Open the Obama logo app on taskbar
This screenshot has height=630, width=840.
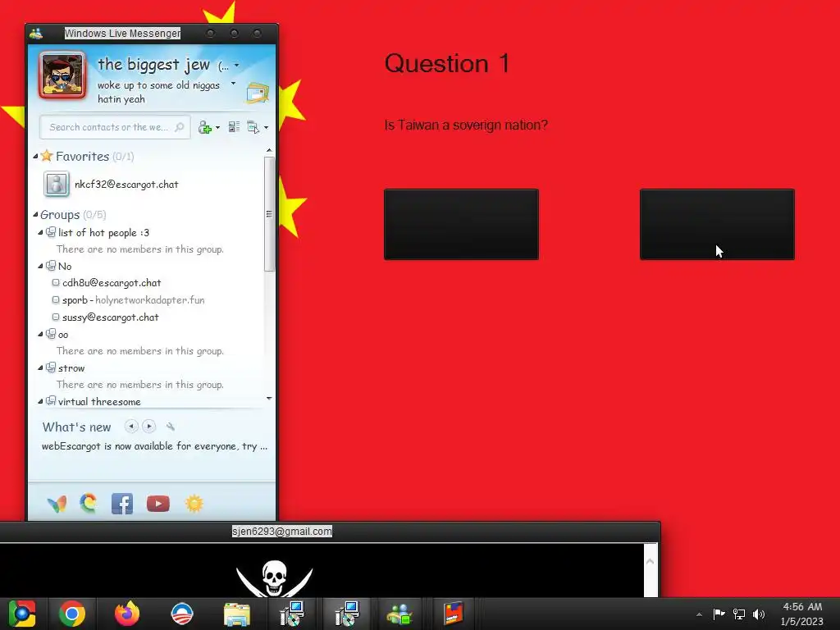(x=181, y=614)
